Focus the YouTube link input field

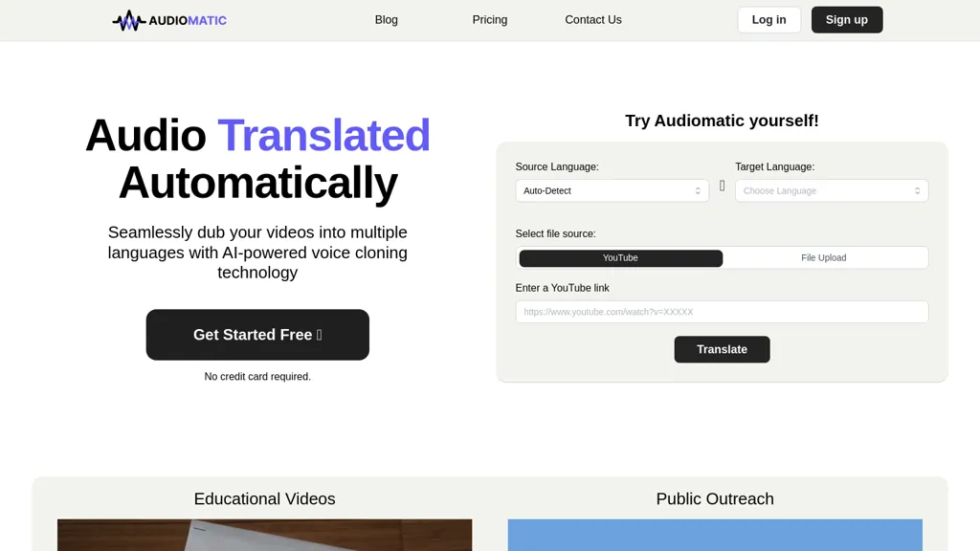tap(722, 312)
